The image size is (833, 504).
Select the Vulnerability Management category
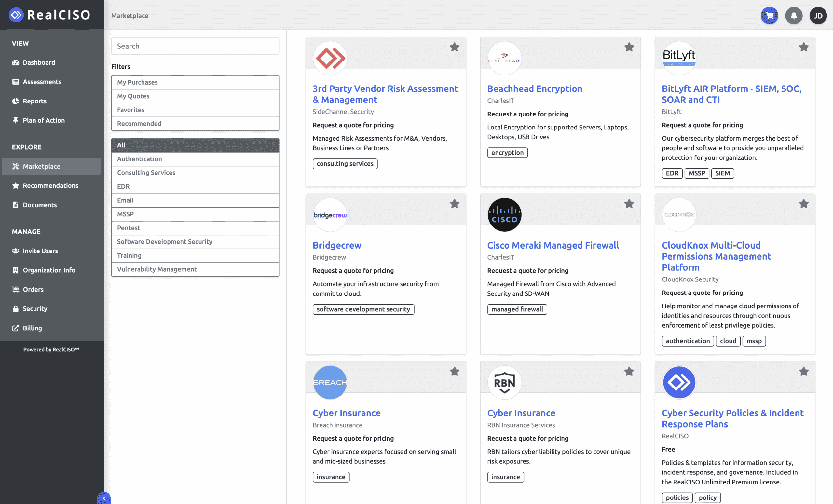point(195,269)
